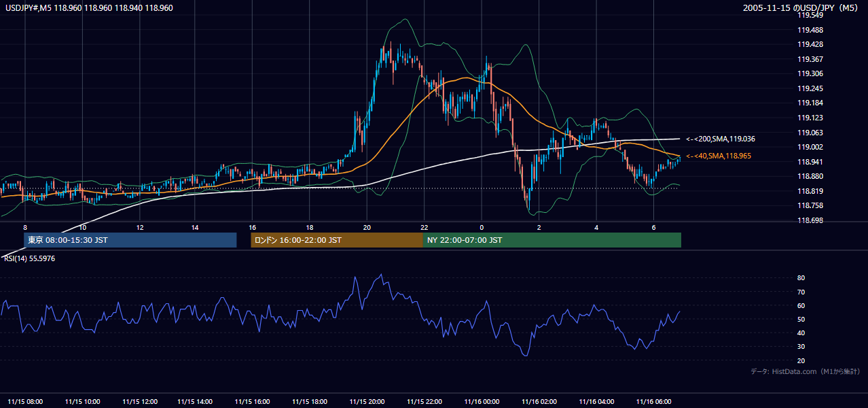Click the bottom time label 11/16 00:00

click(x=482, y=401)
